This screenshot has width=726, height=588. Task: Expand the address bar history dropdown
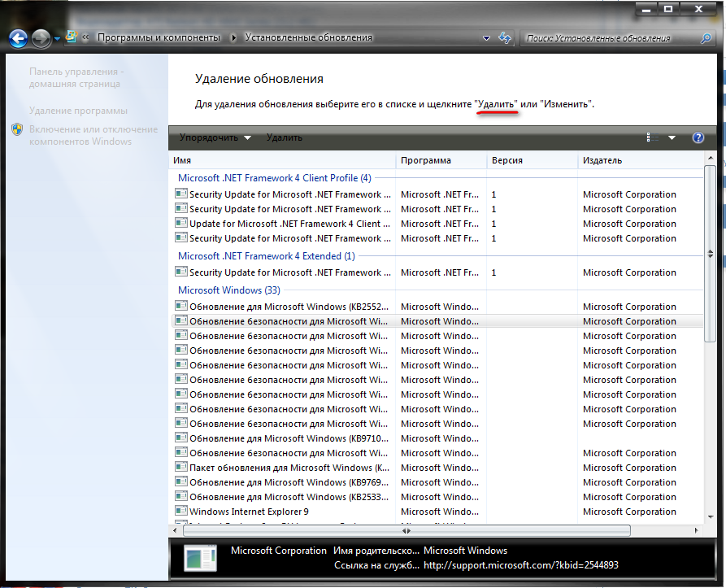486,38
